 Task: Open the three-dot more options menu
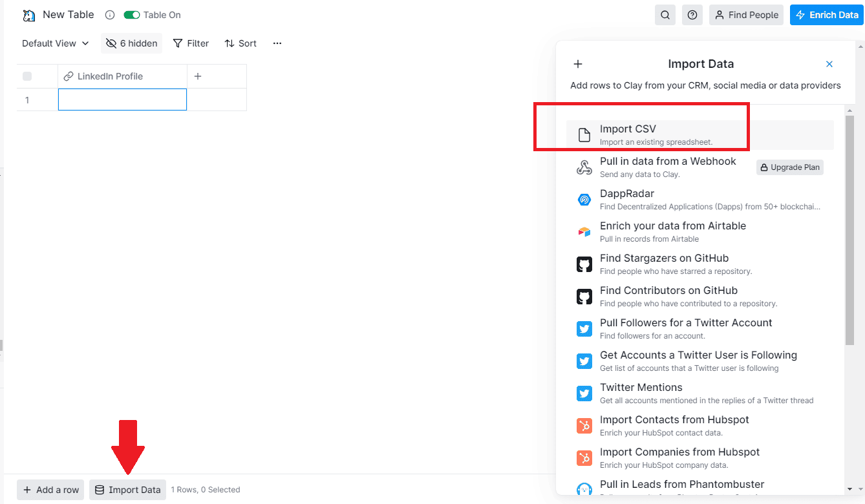277,43
